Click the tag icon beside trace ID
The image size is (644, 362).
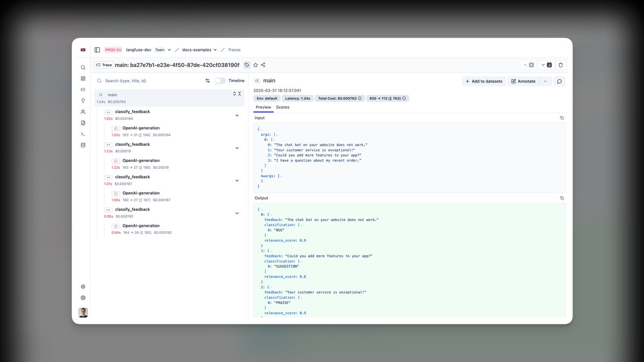point(247,65)
